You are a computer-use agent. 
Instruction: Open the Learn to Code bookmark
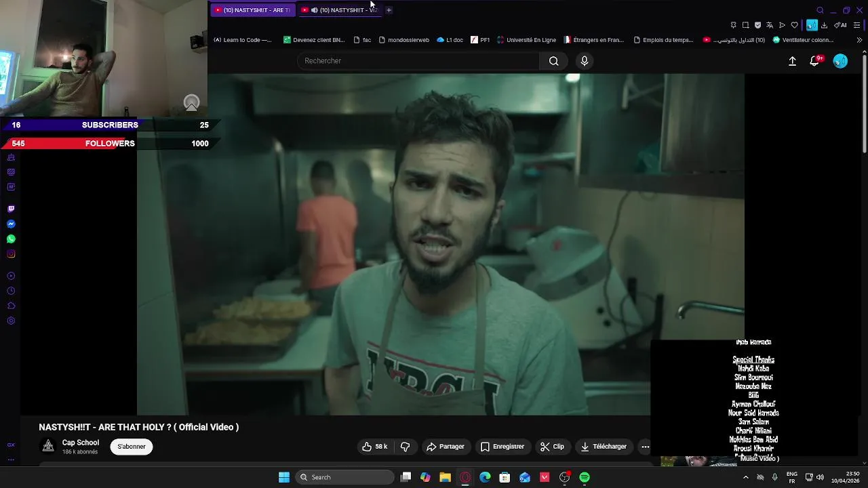coord(242,40)
